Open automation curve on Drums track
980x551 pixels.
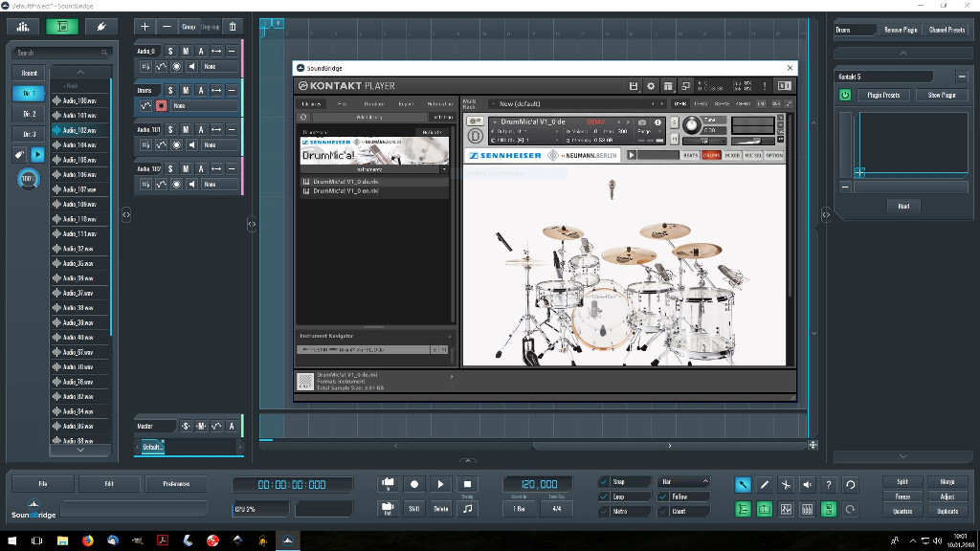coord(145,105)
